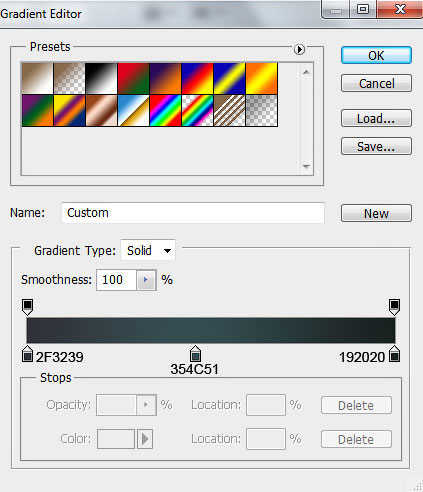Viewport: 423px width, 492px height.
Task: Click inside the gradient preview bar
Action: click(211, 330)
